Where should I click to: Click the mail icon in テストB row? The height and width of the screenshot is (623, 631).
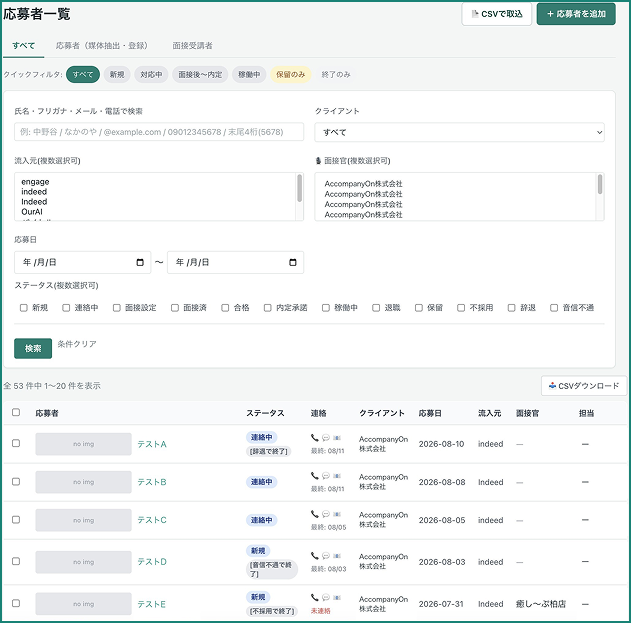click(x=337, y=476)
